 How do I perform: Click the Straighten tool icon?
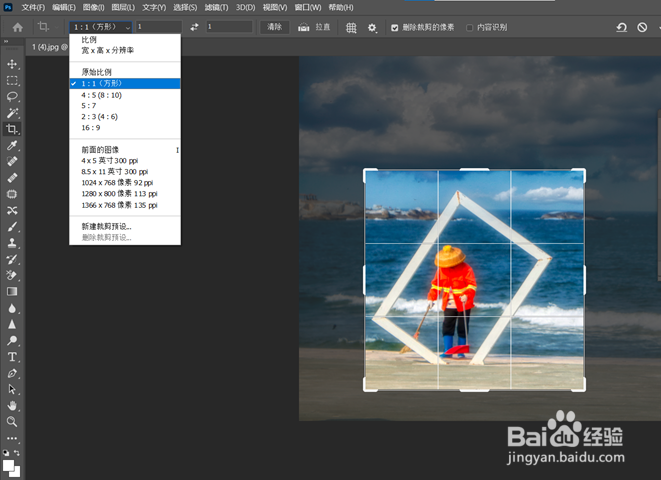pyautogui.click(x=304, y=27)
